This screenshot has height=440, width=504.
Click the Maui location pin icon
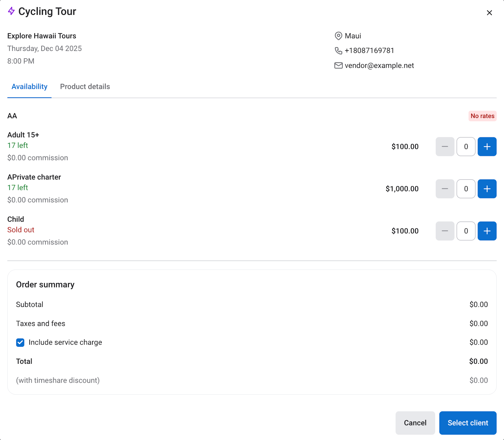pyautogui.click(x=338, y=36)
